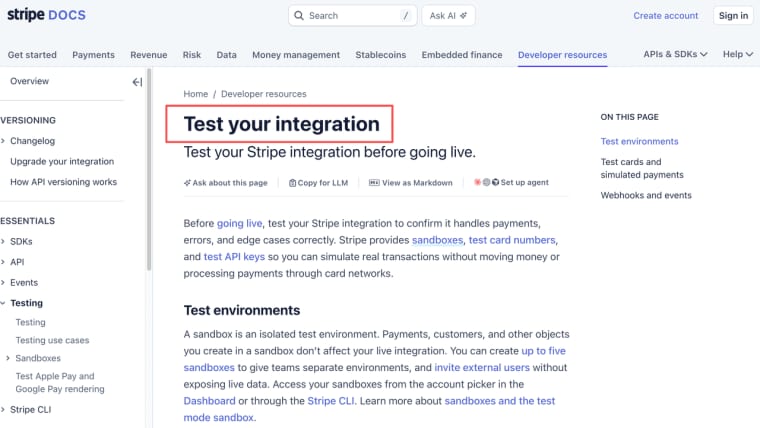Collapse the Testing tree section
760x428 pixels.
3,303
